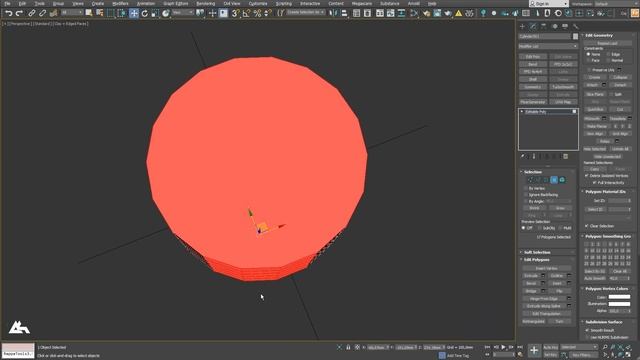Click the Pin Stack icon below modifier stack
This screenshot has width=640, height=360.
point(522,156)
